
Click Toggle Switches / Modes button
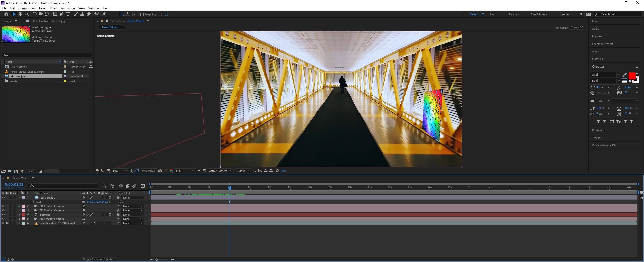pyautogui.click(x=98, y=259)
